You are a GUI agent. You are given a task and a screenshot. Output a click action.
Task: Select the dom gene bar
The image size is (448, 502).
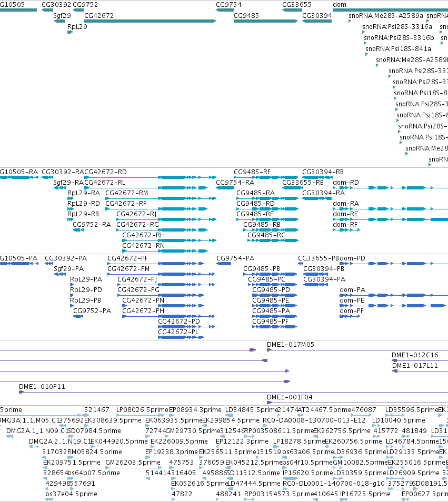coord(391,10)
